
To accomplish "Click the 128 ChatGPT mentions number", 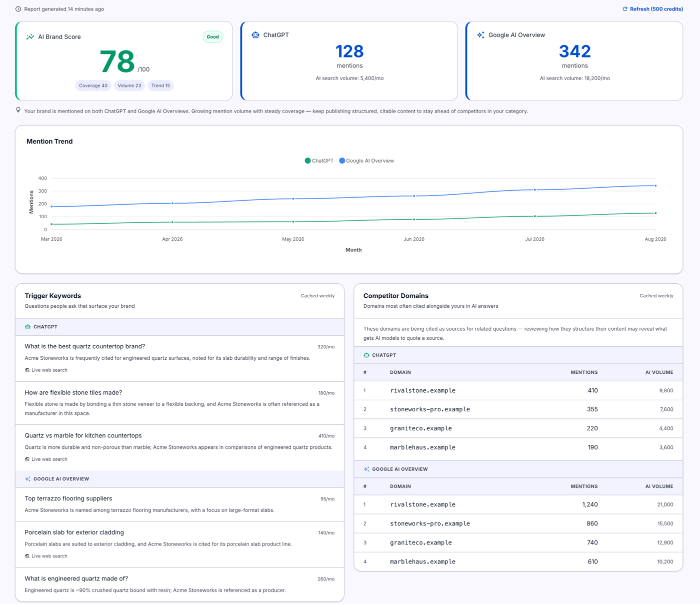I will 349,51.
